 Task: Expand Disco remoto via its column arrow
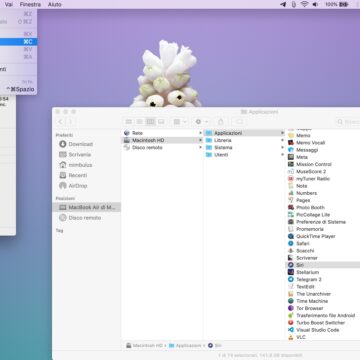pos(200,147)
